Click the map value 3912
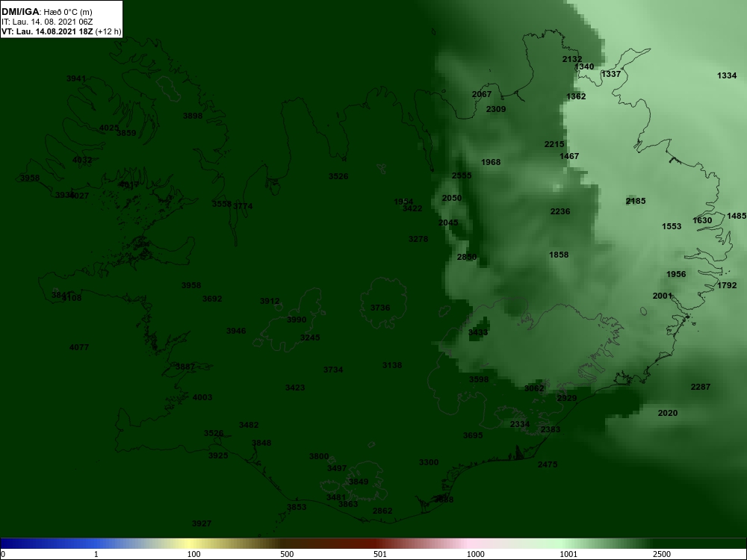747x560 pixels. click(x=270, y=301)
